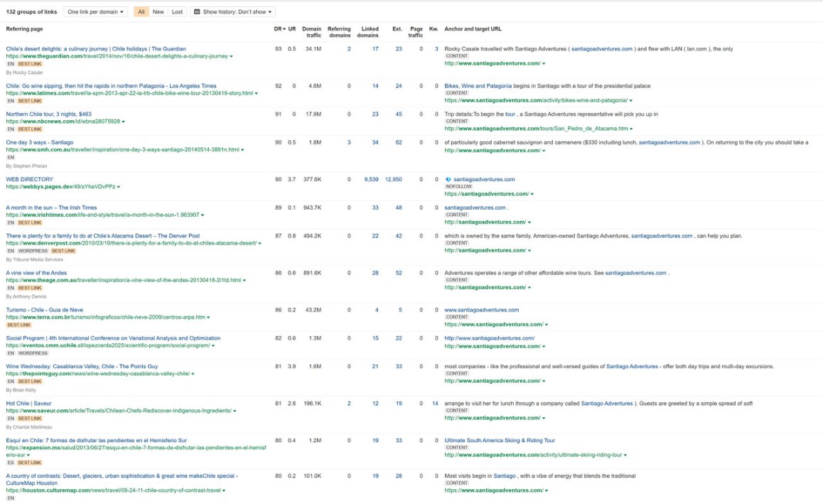Image resolution: width=823 pixels, height=504 pixels.
Task: Click Ext. value 12,950 in Web Directory row
Action: (393, 179)
